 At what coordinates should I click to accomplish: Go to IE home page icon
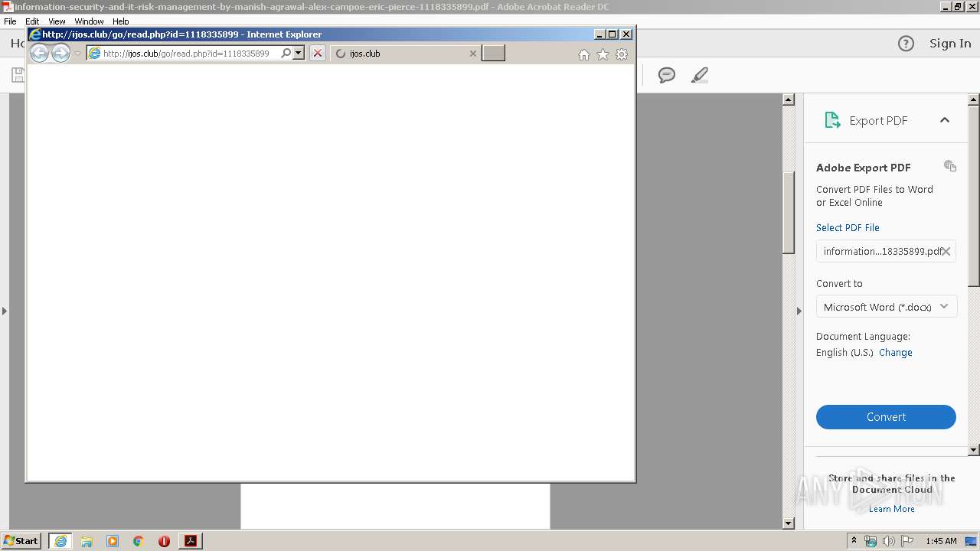click(584, 54)
